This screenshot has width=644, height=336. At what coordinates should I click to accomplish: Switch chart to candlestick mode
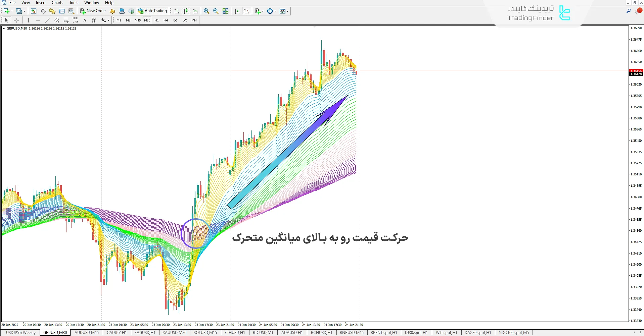(186, 11)
